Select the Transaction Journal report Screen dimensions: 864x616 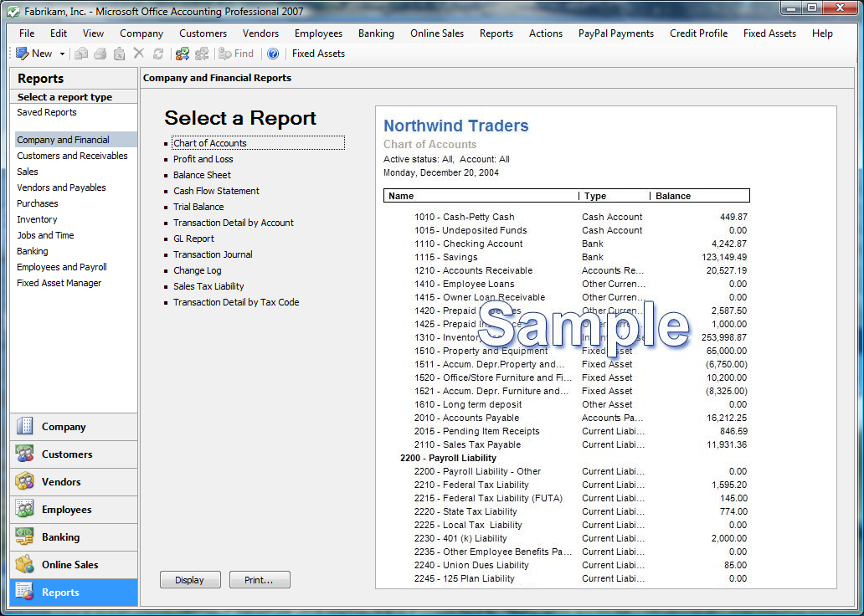pos(213,254)
